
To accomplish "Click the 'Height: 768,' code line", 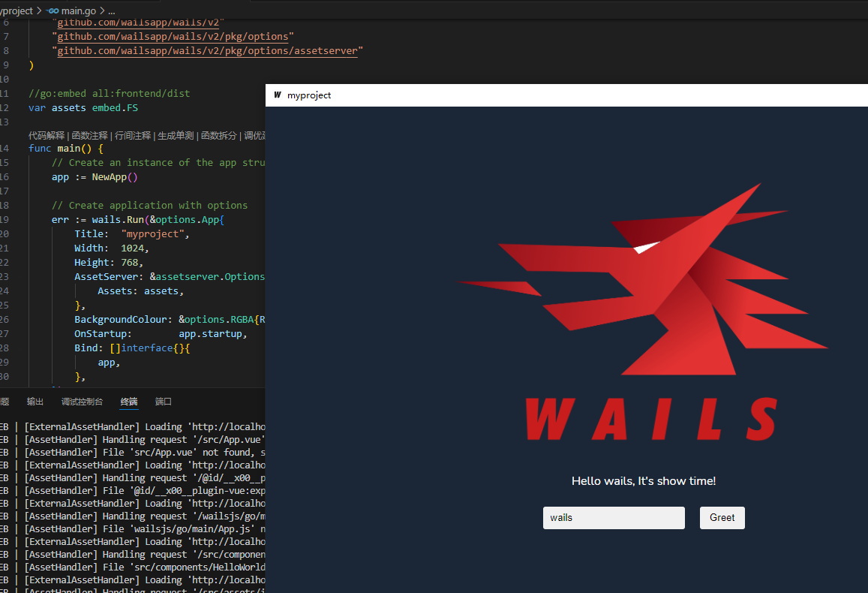I will 109,263.
